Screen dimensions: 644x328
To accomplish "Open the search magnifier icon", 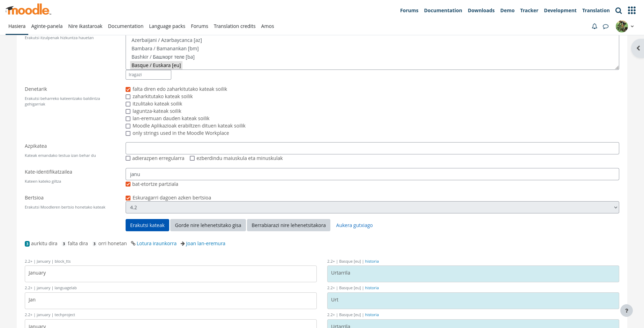I will pyautogui.click(x=619, y=10).
